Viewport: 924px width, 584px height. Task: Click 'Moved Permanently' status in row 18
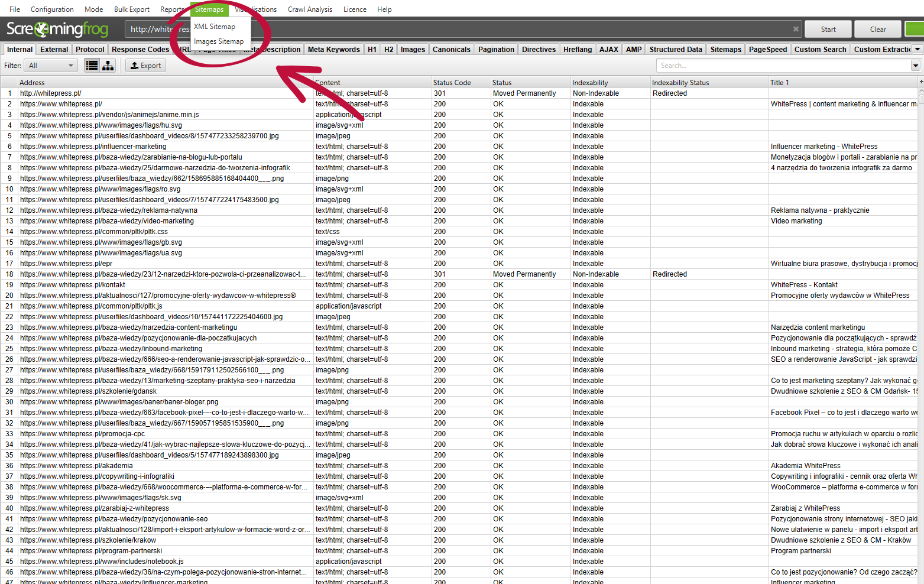coord(524,274)
